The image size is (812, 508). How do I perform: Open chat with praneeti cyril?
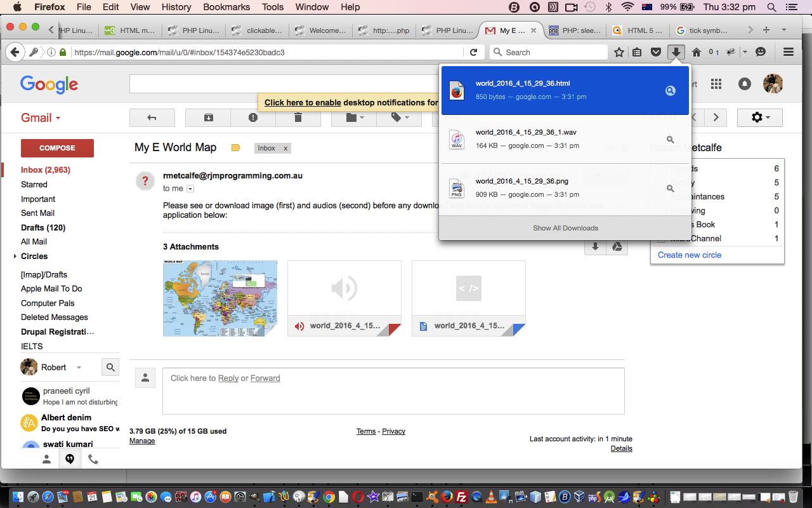[70, 396]
